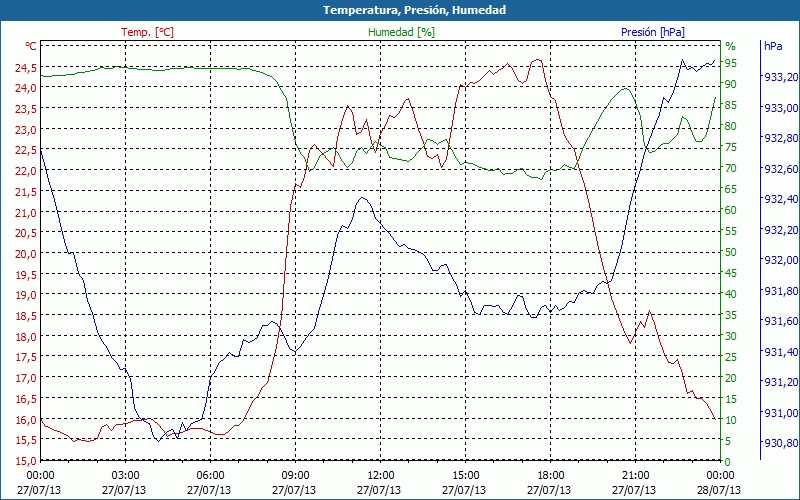The height and width of the screenshot is (500, 800).
Task: Click the '85' humidity axis value
Action: pyautogui.click(x=731, y=105)
